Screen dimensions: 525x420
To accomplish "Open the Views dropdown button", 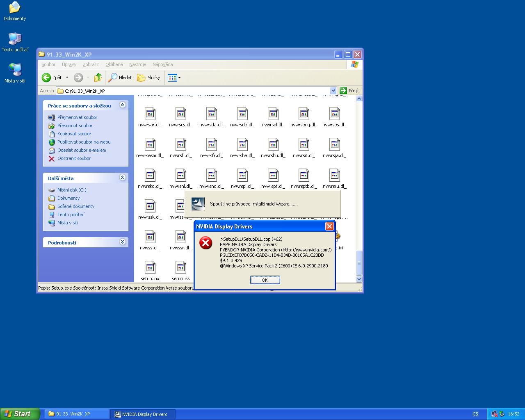I will pyautogui.click(x=174, y=78).
